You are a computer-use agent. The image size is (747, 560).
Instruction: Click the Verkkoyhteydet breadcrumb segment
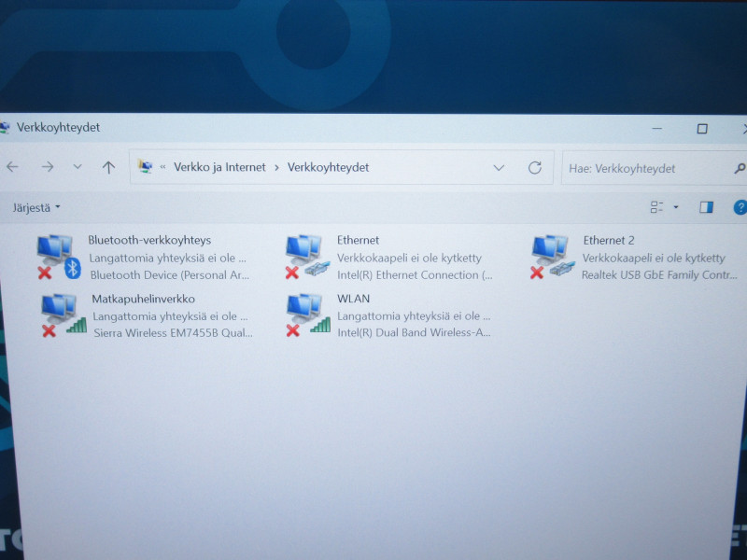(328, 168)
